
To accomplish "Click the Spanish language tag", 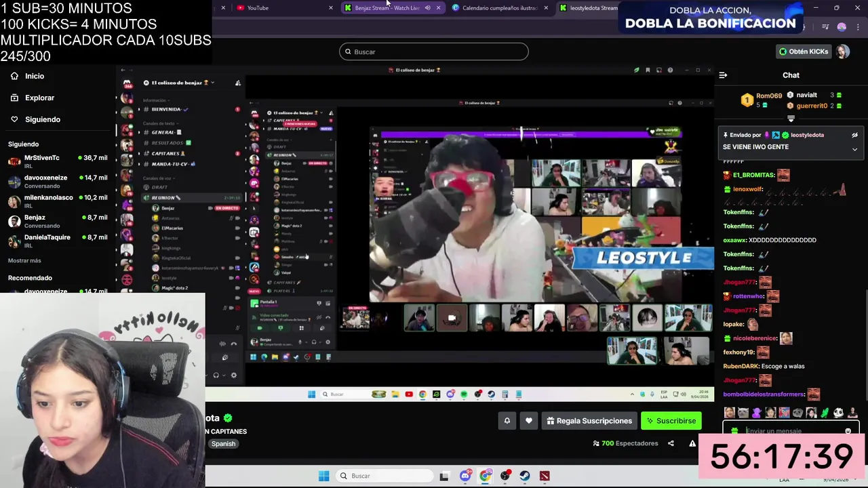I will click(223, 444).
